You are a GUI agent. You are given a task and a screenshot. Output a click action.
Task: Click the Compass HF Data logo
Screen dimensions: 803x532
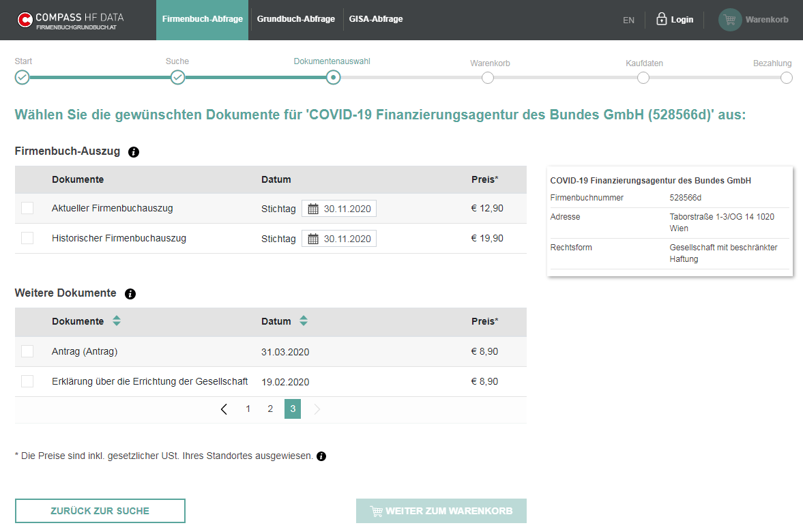pos(70,20)
